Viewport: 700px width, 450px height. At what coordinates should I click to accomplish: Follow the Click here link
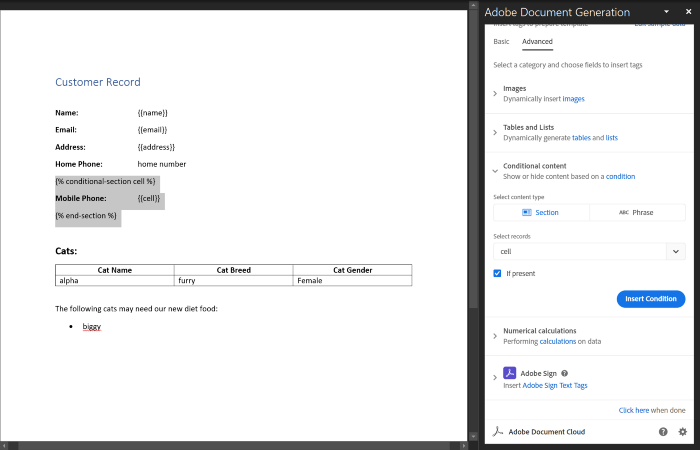[x=634, y=410]
